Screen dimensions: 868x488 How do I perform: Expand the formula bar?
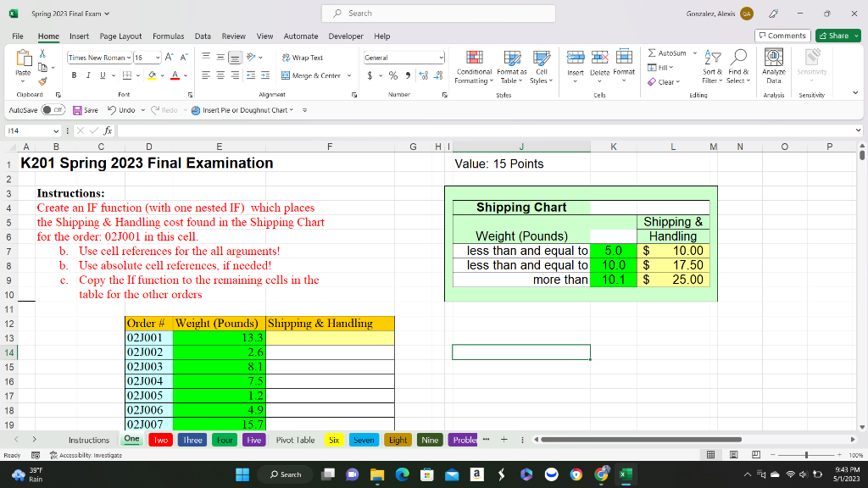tap(858, 130)
